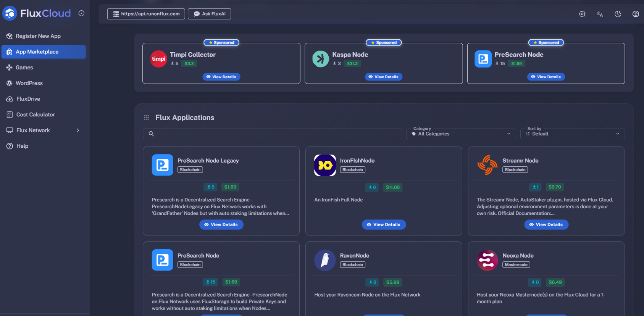Click Blockchain tag on PreSearch Node Legacy
This screenshot has width=644, height=316.
(x=190, y=170)
